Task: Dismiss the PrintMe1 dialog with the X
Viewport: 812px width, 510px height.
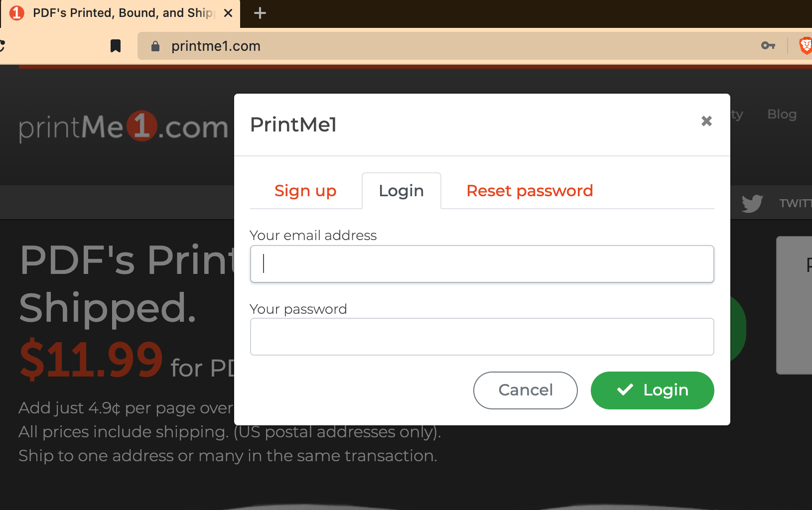Action: [706, 121]
